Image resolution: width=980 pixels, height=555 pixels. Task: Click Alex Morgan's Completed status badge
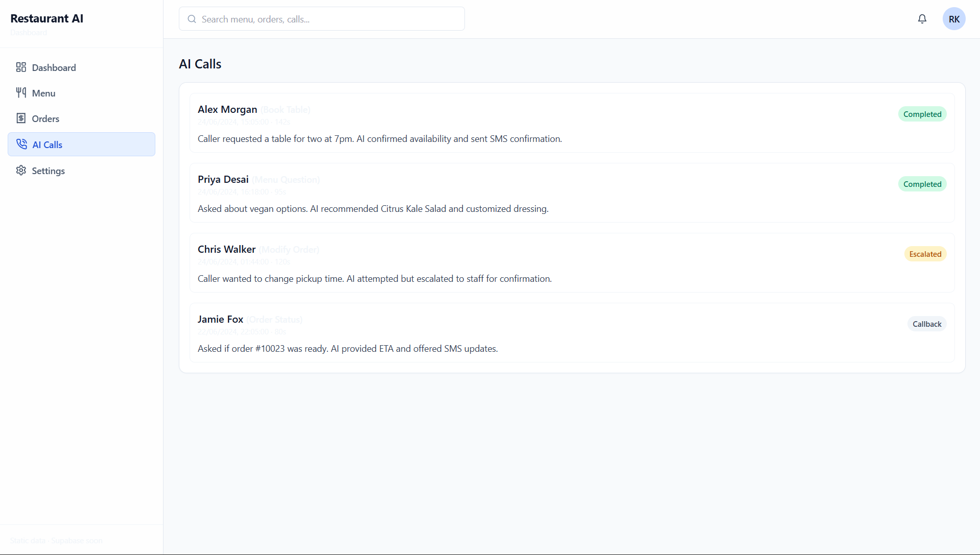(922, 114)
